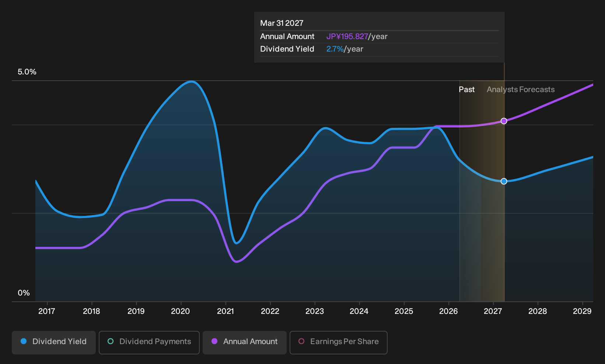Image resolution: width=605 pixels, height=364 pixels.
Task: Click the blue Dividend Yield data point marker
Action: pos(504,181)
